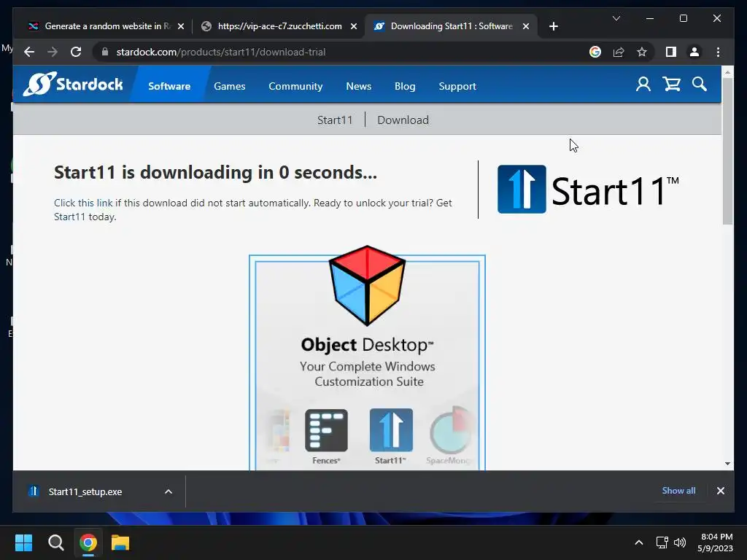Click the scrollbar down arrow
The height and width of the screenshot is (560, 747).
coord(727,463)
